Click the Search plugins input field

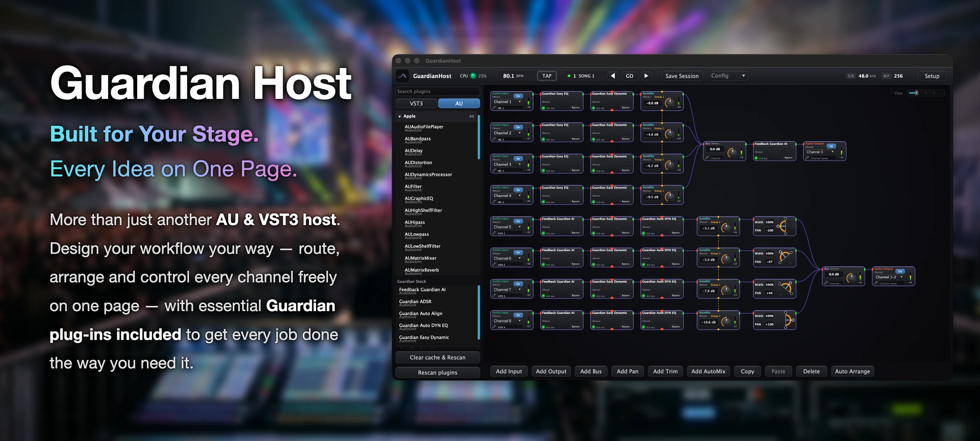437,91
